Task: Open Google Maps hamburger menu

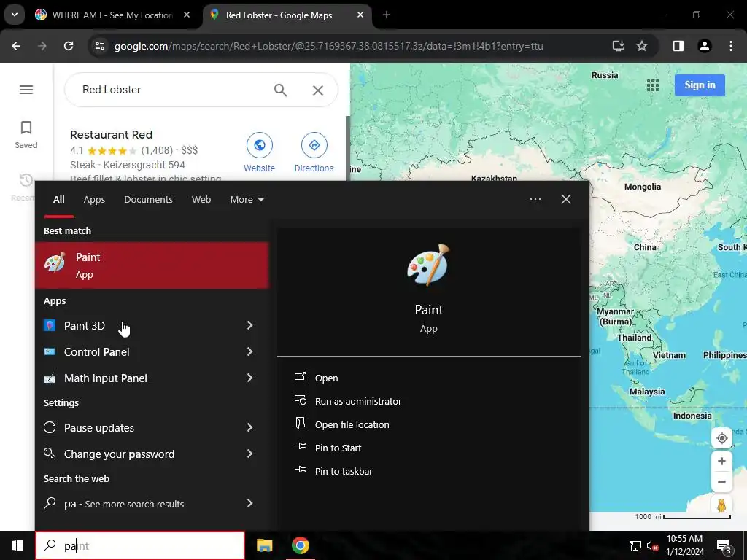Action: [26, 90]
